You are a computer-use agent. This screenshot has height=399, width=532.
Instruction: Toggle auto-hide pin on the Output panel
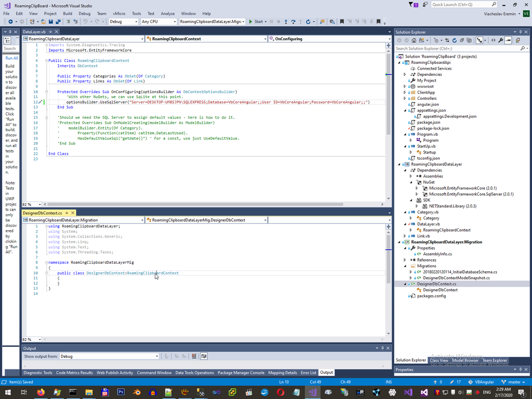[382, 348]
